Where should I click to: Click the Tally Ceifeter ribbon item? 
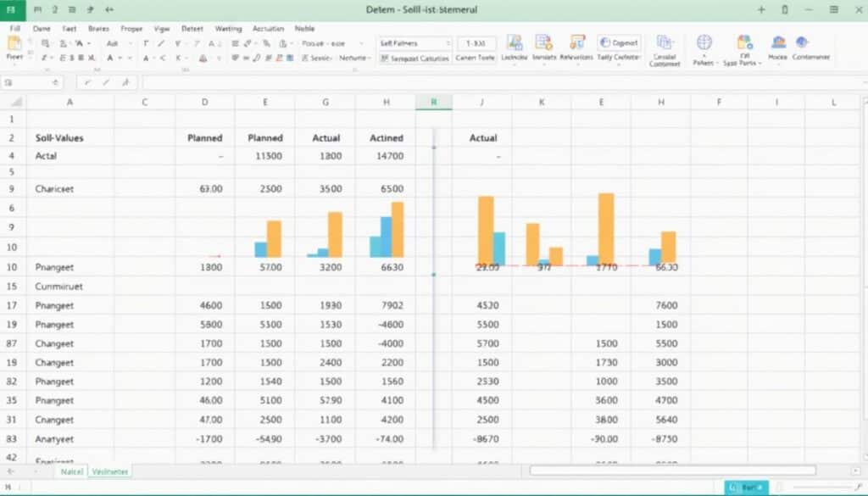point(618,57)
